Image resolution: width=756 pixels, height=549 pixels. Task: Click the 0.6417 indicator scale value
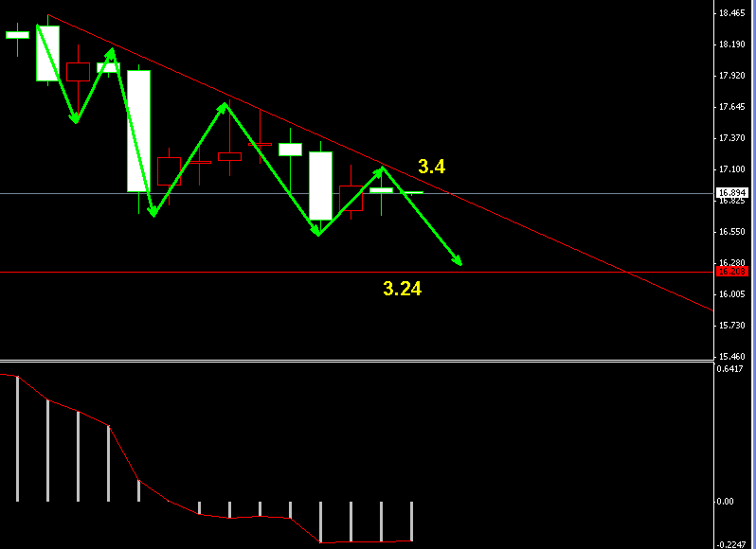[x=730, y=369]
